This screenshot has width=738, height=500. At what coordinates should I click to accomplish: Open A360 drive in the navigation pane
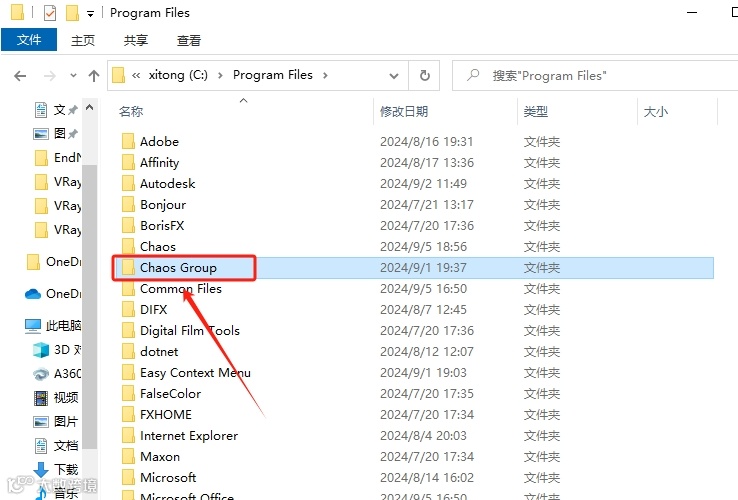[x=58, y=373]
